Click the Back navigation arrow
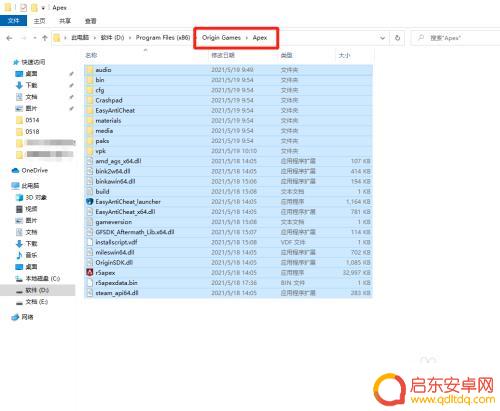The image size is (500, 411). tap(9, 38)
